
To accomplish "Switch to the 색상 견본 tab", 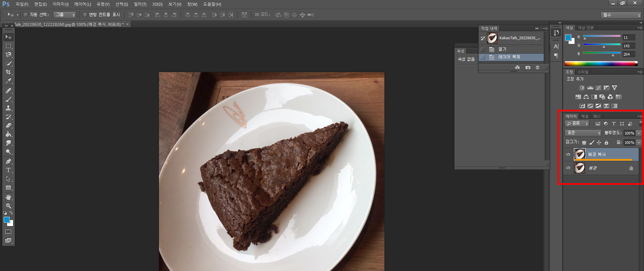I will (586, 28).
